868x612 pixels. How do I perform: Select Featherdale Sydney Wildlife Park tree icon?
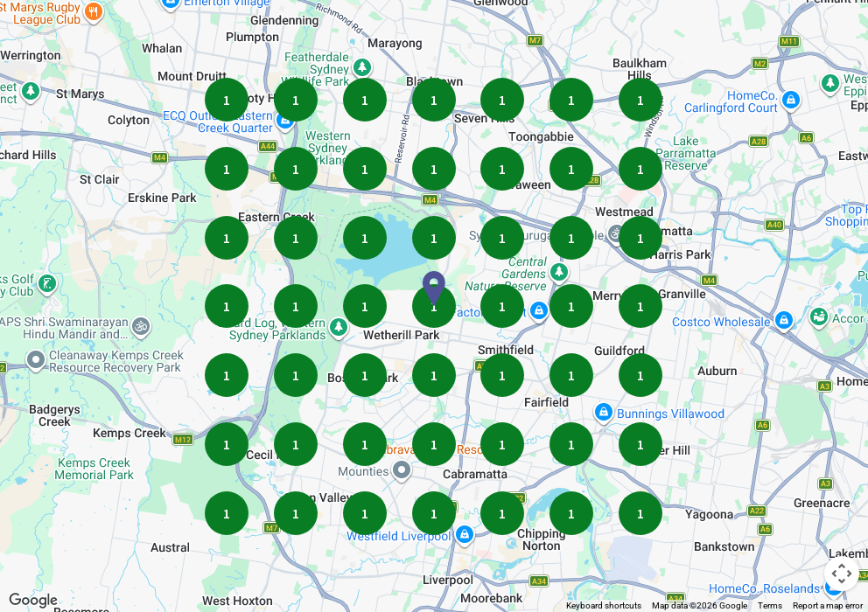pyautogui.click(x=362, y=67)
